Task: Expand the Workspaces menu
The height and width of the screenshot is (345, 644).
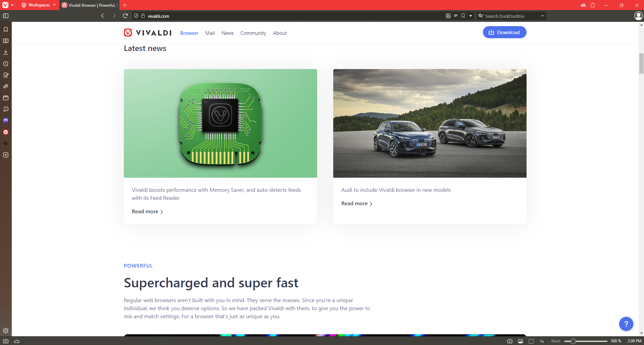Action: pyautogui.click(x=54, y=5)
